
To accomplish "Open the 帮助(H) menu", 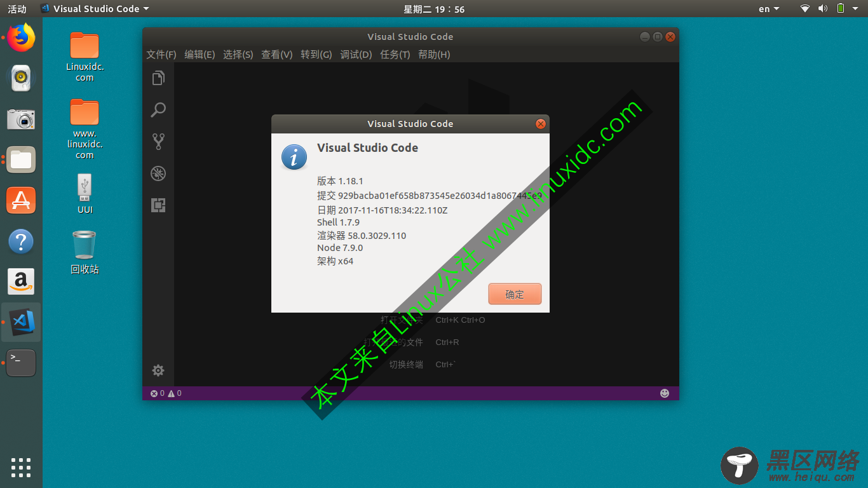I will pos(434,55).
